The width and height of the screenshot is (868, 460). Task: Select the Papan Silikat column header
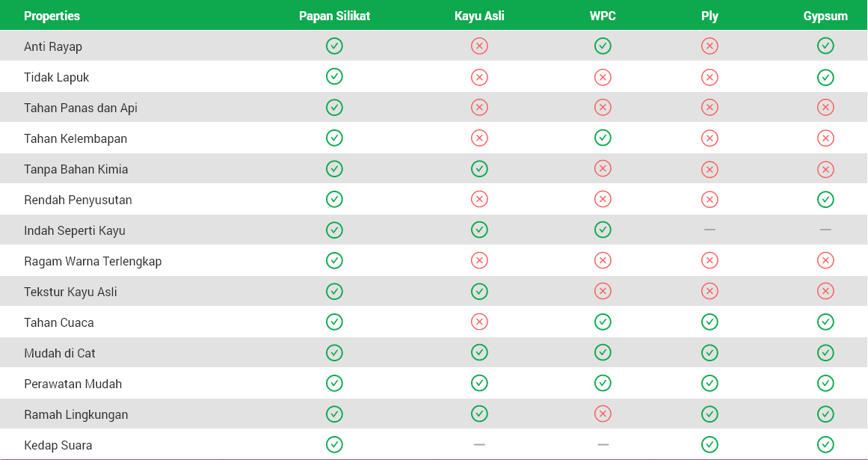click(x=334, y=16)
